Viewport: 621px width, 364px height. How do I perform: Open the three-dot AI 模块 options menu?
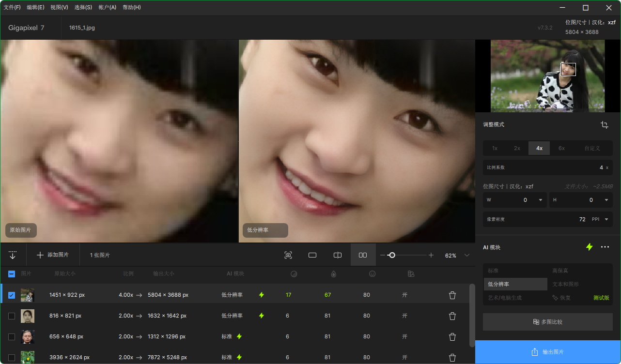point(605,247)
